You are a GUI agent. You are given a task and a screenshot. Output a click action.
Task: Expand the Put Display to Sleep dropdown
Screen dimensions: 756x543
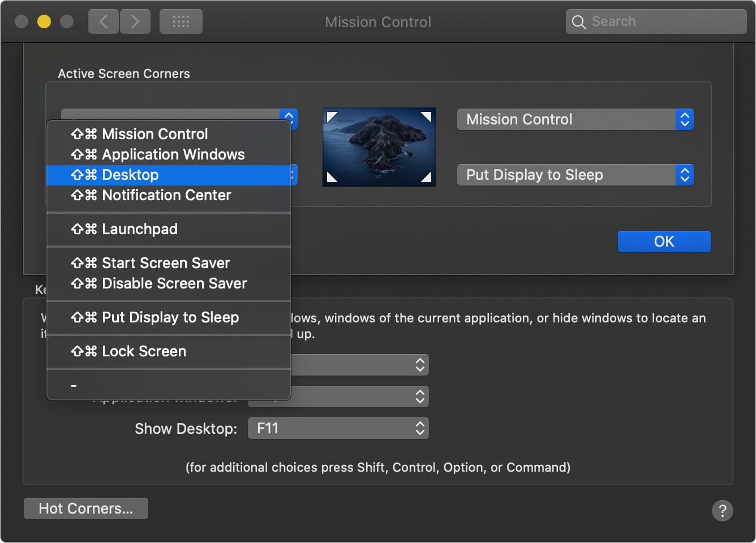coord(575,175)
